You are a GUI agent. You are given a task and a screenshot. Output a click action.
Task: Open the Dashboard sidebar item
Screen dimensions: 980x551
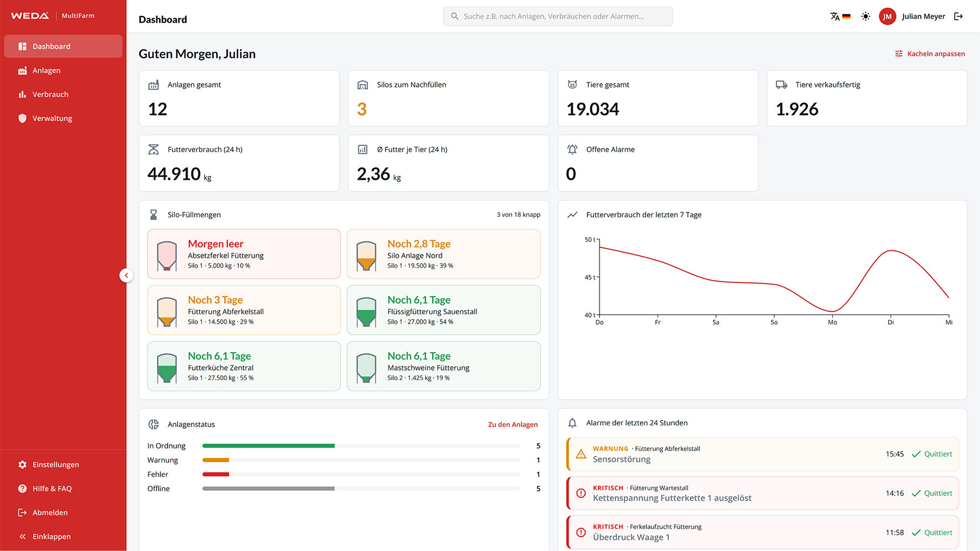[x=63, y=46]
